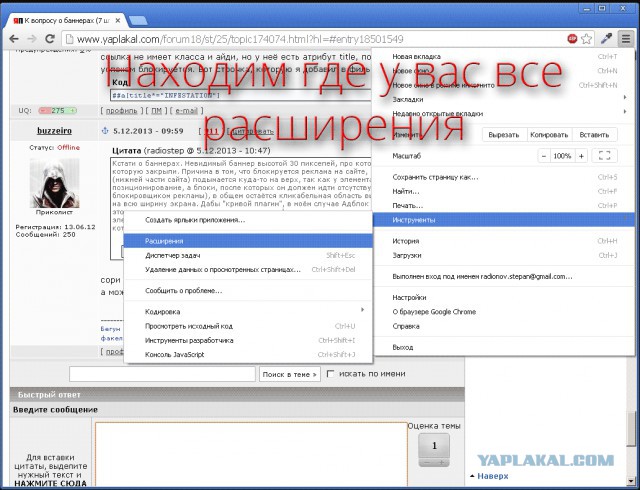Choose Найти menu item
This screenshot has width=640, height=490.
tap(504, 191)
